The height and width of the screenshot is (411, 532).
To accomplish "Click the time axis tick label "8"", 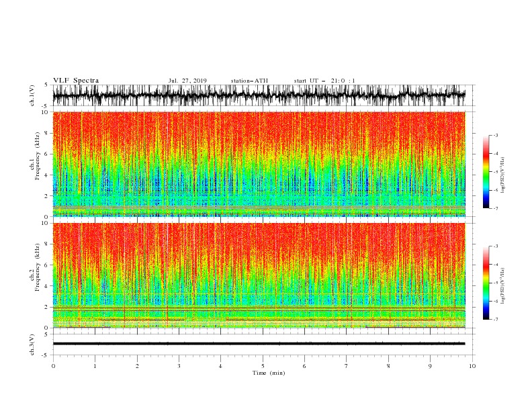I will pyautogui.click(x=388, y=366).
